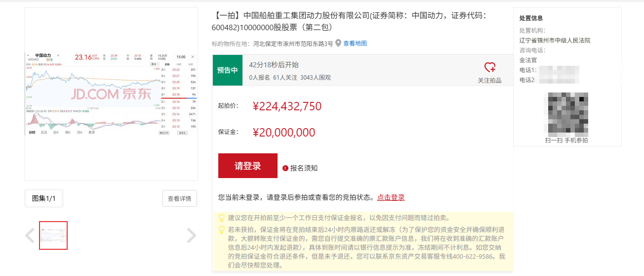Go to next gallery image arrow

[x=192, y=235]
